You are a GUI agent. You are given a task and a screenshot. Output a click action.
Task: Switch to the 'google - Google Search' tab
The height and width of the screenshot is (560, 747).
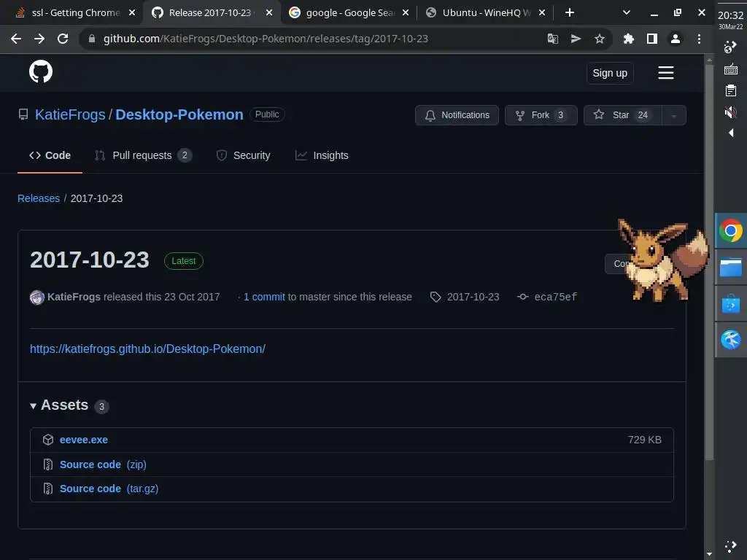pos(350,12)
